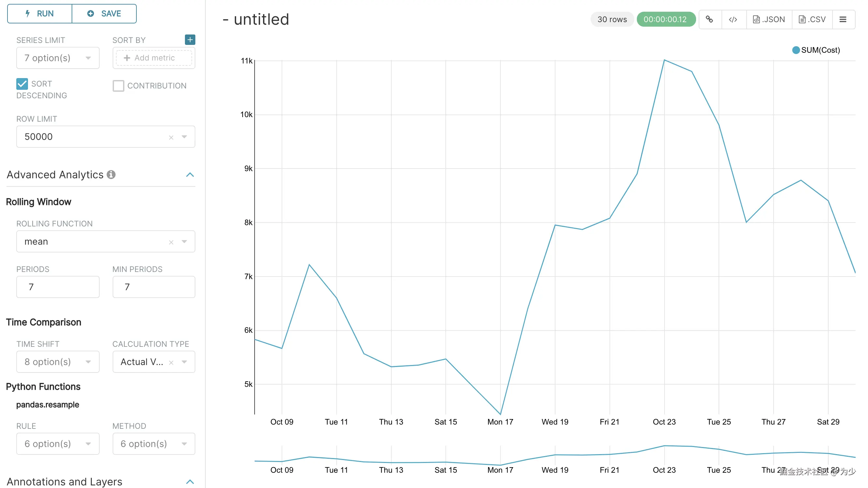
Task: Export data as .JSON
Action: pos(769,20)
